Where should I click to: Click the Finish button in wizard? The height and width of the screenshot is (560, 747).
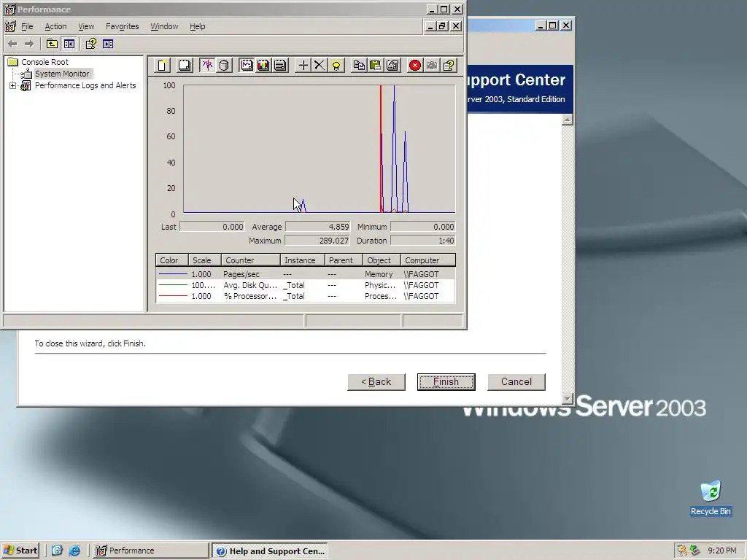point(446,382)
